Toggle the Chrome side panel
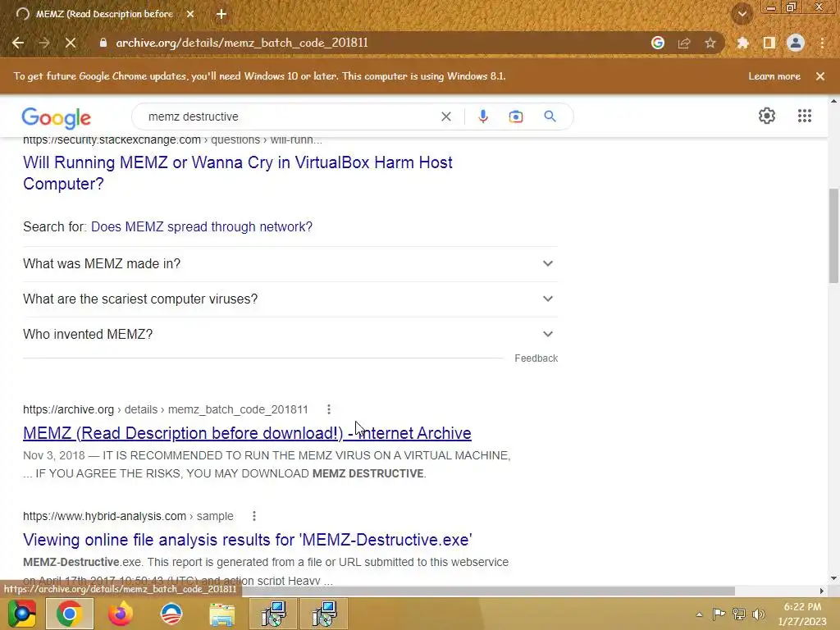The height and width of the screenshot is (630, 840). coord(769,43)
